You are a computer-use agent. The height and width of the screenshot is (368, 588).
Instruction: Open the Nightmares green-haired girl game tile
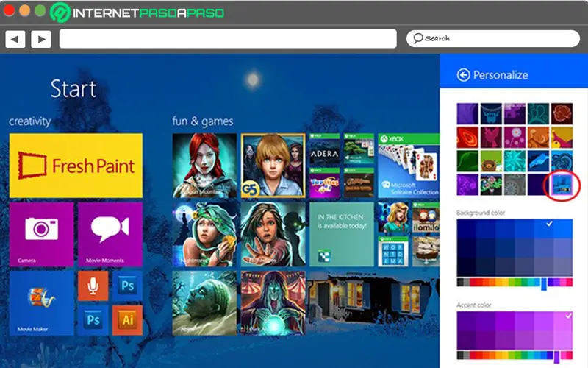click(x=205, y=234)
